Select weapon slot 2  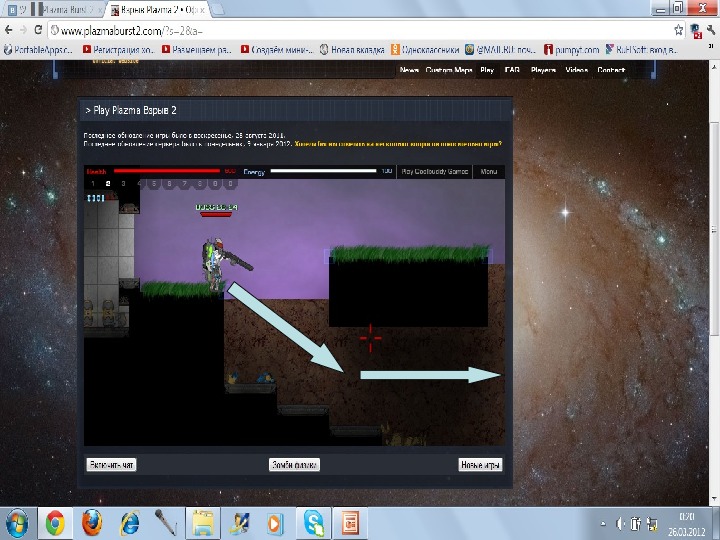[x=108, y=184]
